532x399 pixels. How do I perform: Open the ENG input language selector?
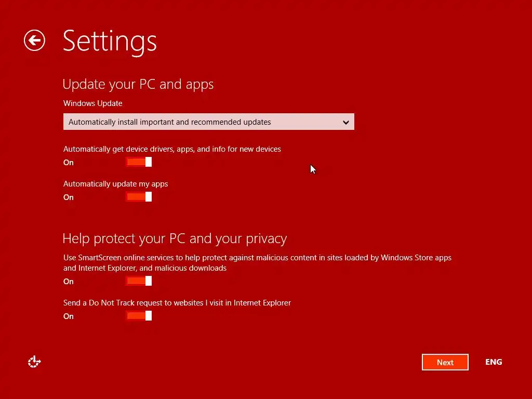pos(494,362)
